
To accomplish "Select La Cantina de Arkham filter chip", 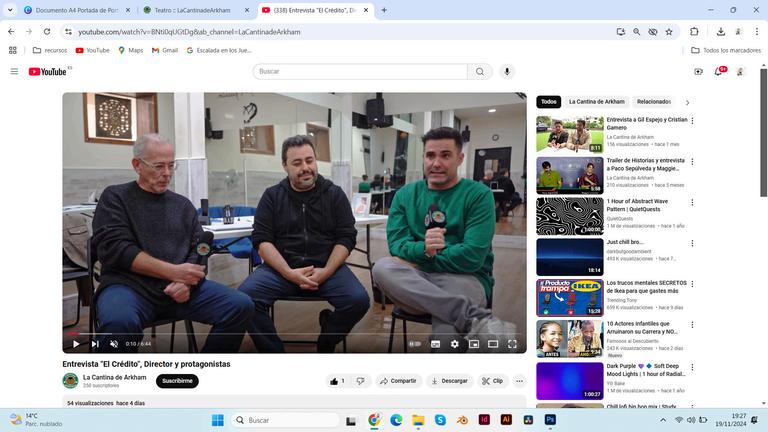I will 597,102.
